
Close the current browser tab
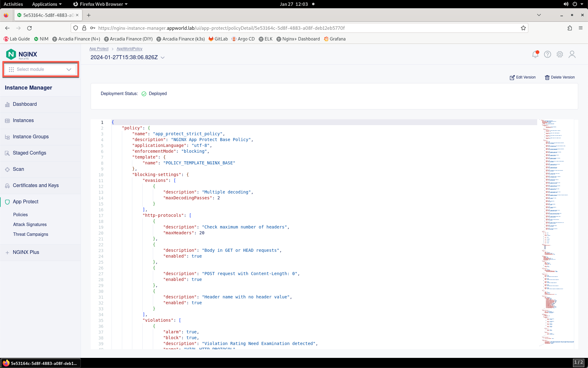[x=77, y=15]
